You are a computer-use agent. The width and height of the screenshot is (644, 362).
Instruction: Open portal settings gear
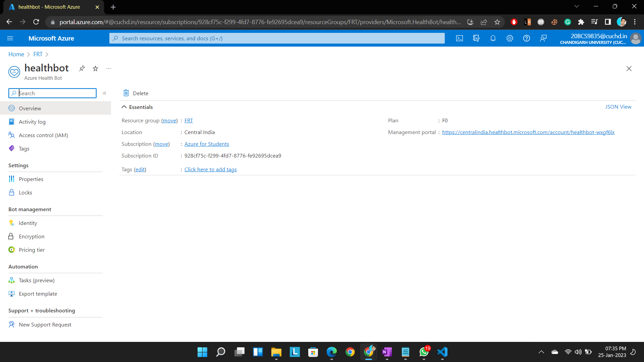click(510, 38)
